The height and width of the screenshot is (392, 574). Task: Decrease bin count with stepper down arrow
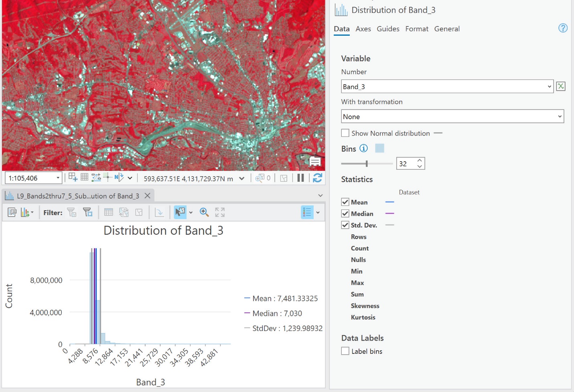420,166
